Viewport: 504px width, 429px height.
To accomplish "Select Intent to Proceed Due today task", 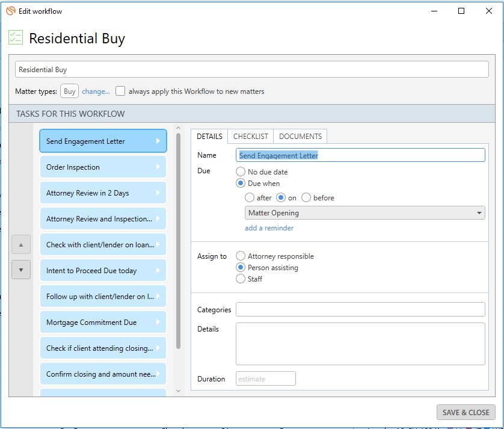I will tap(103, 270).
